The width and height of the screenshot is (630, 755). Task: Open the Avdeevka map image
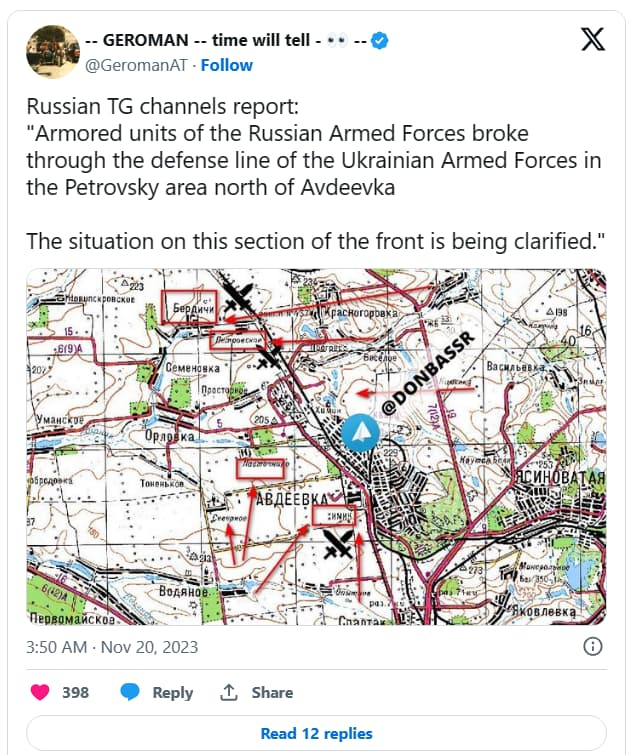pyautogui.click(x=316, y=447)
